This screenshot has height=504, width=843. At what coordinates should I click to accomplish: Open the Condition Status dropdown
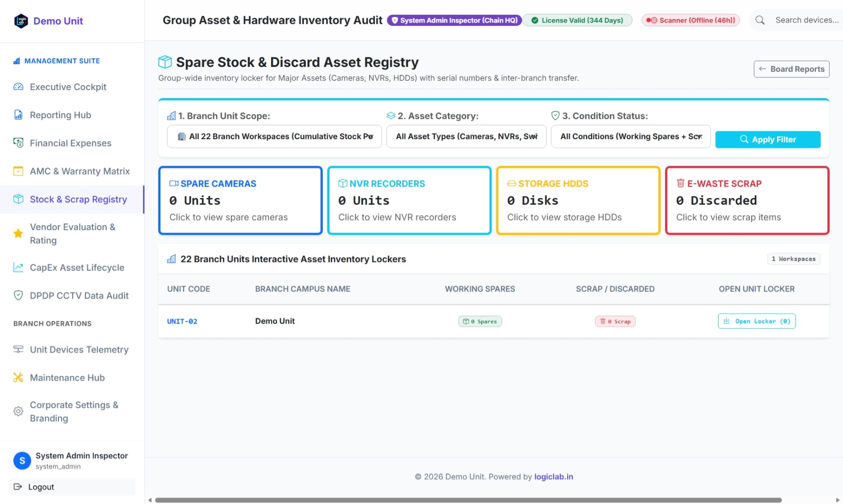[x=631, y=137]
